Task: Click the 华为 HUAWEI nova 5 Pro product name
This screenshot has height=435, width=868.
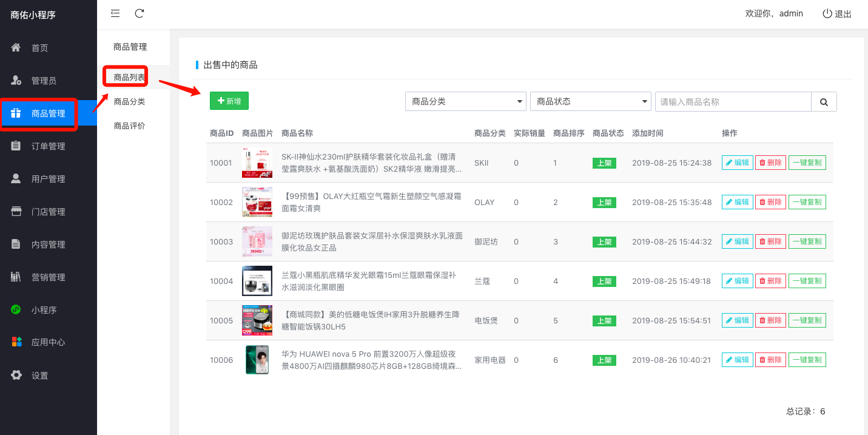Action: click(x=372, y=360)
